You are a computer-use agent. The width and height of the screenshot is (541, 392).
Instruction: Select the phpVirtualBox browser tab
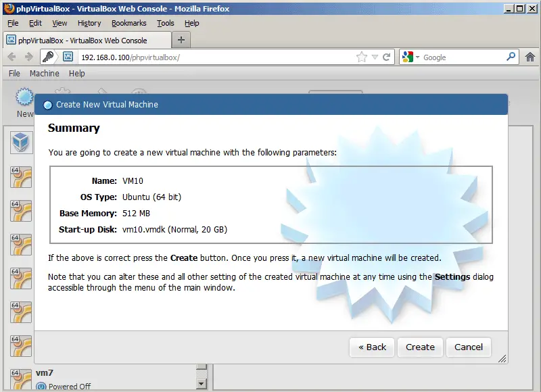(x=87, y=41)
